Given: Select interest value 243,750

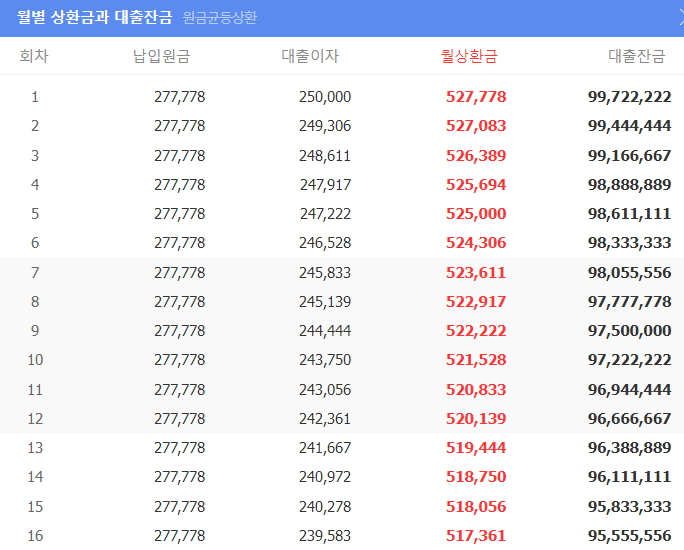Looking at the screenshot, I should 325,360.
